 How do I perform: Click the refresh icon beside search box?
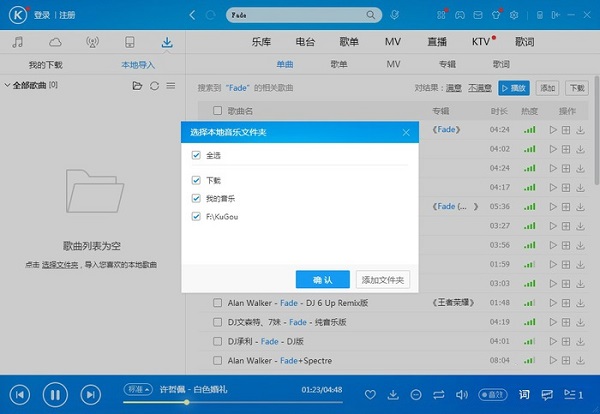[210, 15]
